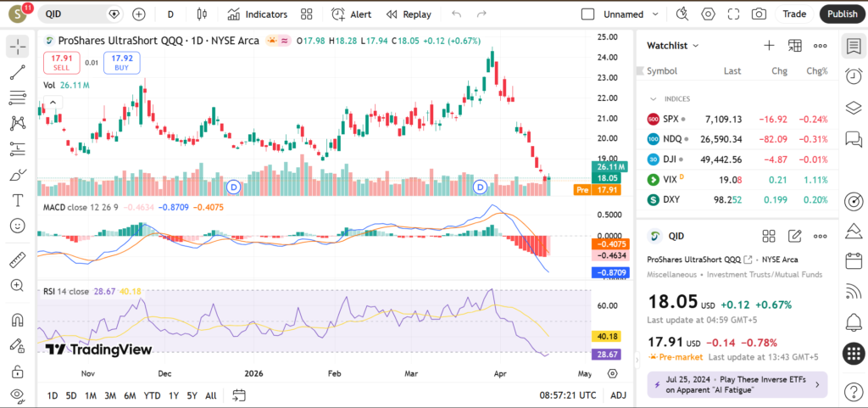Viewport: 868px width, 408px height.
Task: Expand the Watchlist dropdown
Action: (x=673, y=46)
